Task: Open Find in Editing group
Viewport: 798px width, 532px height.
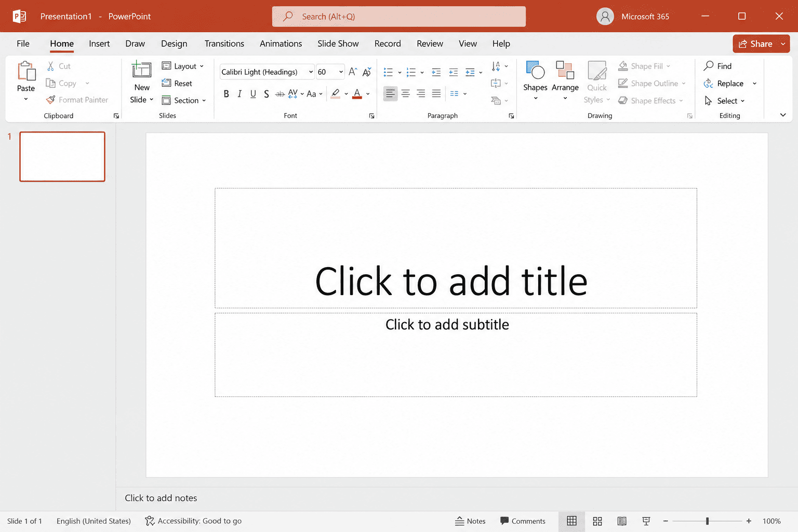Action: (x=717, y=66)
